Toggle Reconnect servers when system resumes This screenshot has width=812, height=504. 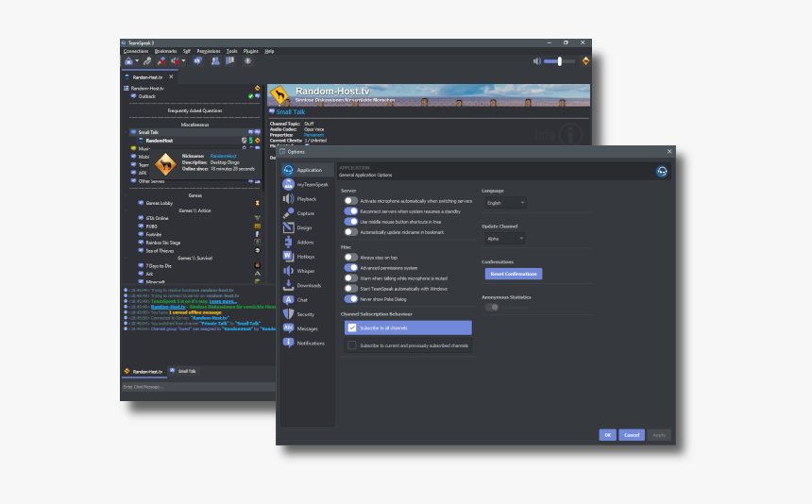tap(351, 211)
